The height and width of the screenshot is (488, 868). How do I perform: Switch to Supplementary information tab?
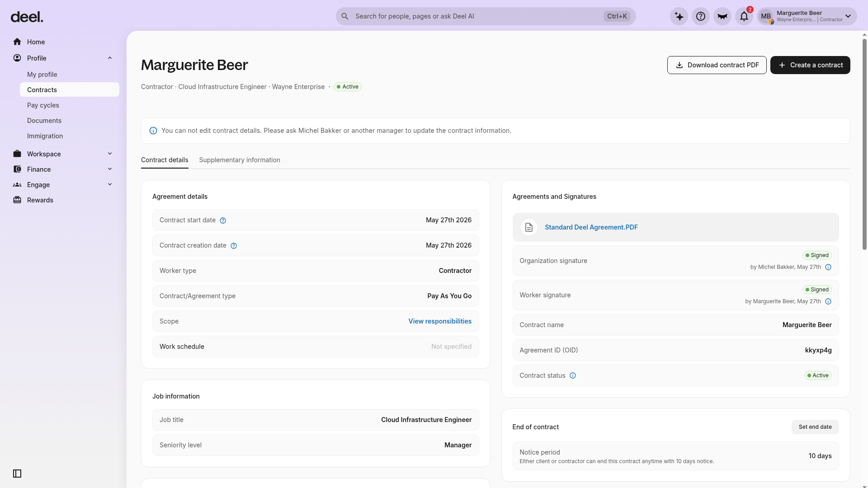240,160
